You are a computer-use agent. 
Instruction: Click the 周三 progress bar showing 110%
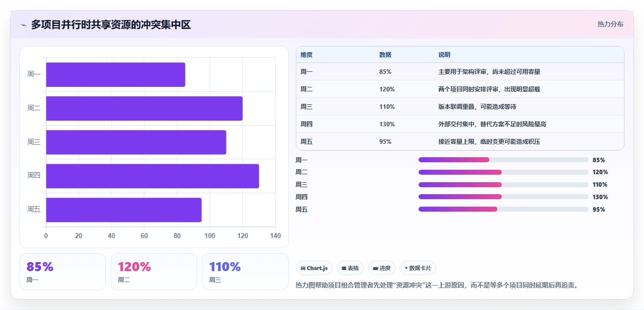click(503, 185)
